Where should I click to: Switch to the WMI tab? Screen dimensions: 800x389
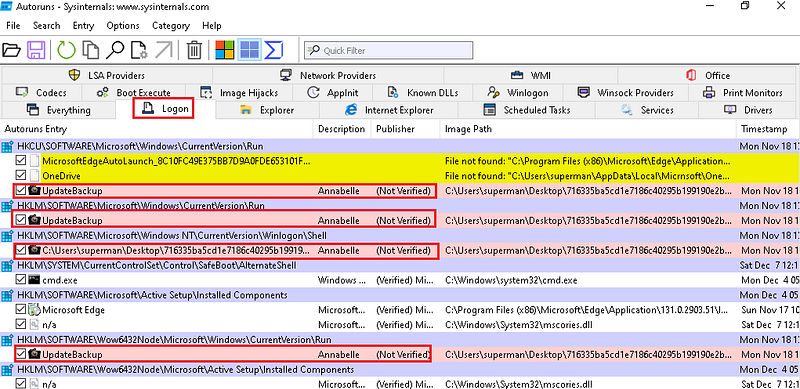coord(531,76)
